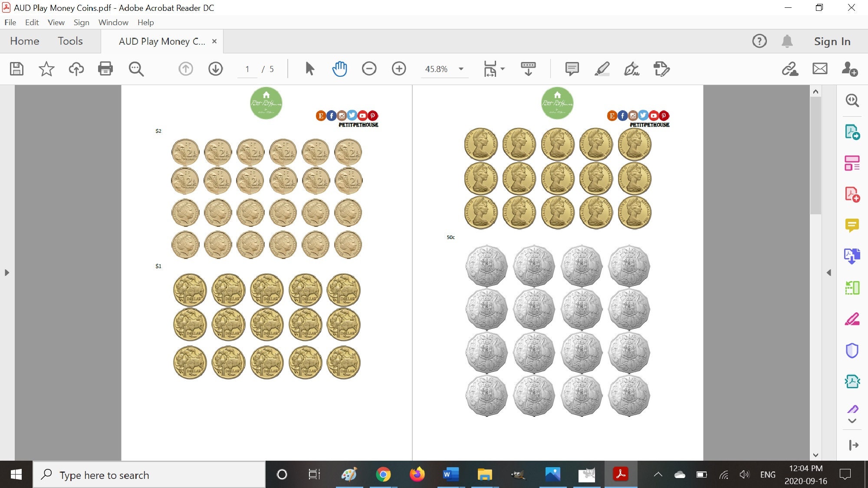The height and width of the screenshot is (488, 868).
Task: Switch to the Home tab
Action: 25,41
